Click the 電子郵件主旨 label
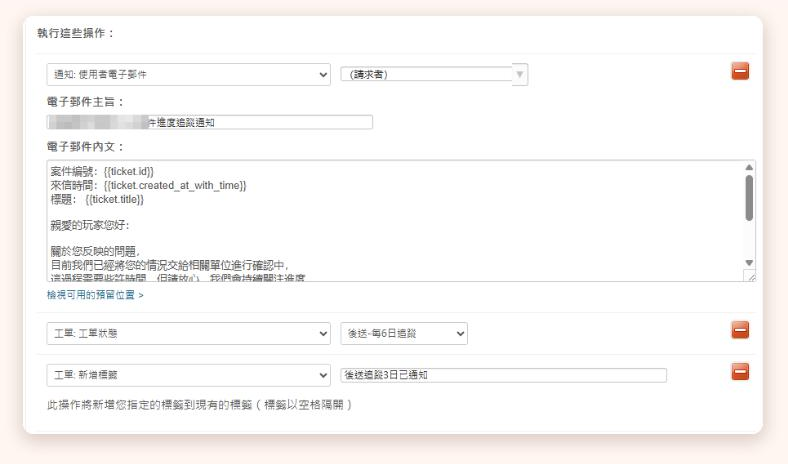Image resolution: width=788 pixels, height=464 pixels. [x=85, y=102]
